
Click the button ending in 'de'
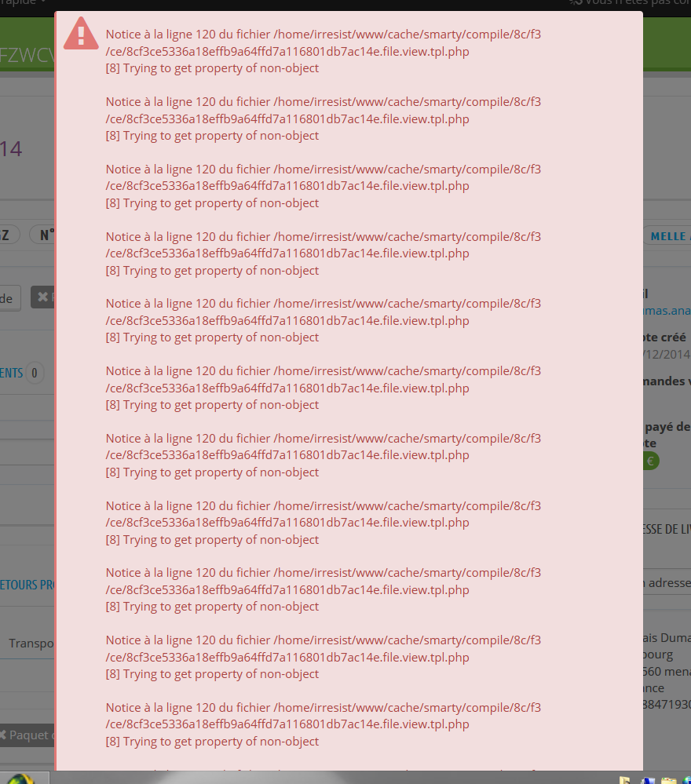coord(7,298)
